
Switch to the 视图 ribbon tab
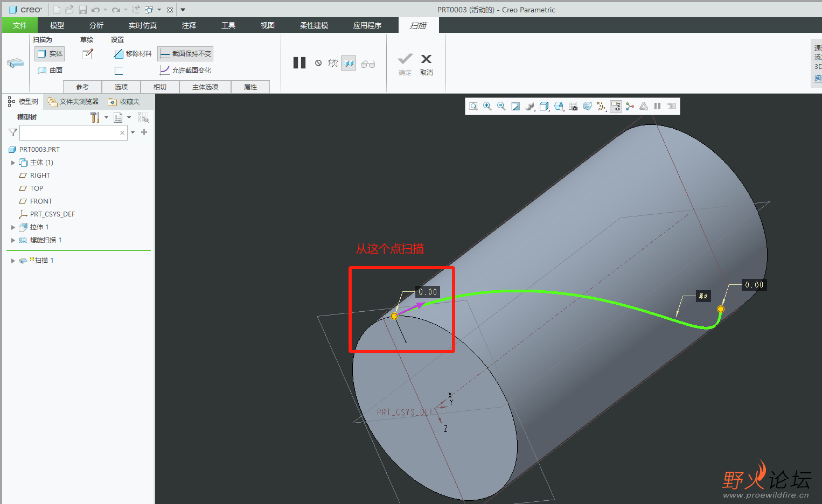tap(268, 25)
